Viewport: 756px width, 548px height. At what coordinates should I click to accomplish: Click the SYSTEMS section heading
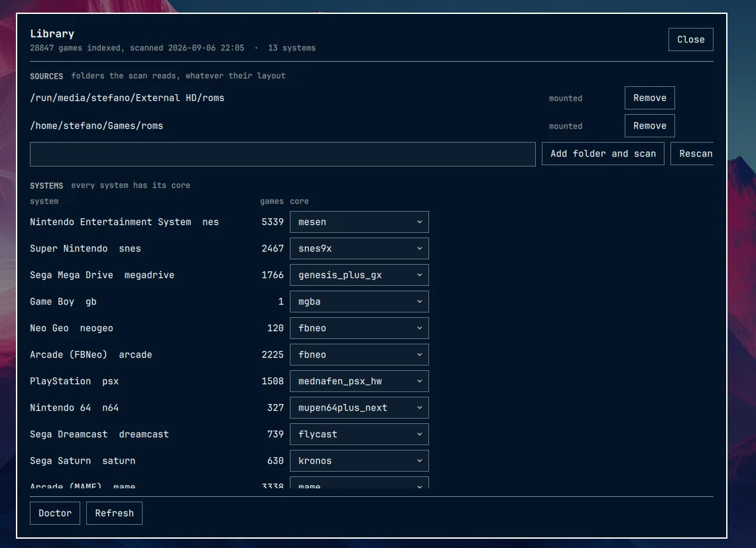[x=46, y=186]
